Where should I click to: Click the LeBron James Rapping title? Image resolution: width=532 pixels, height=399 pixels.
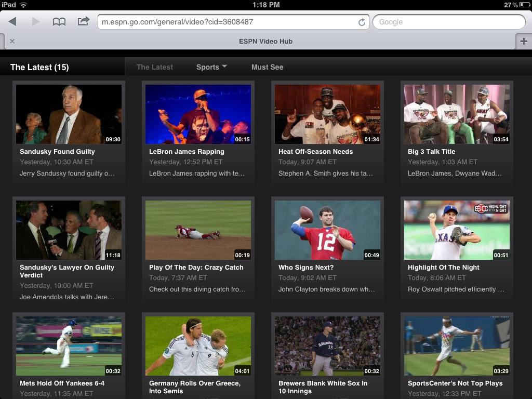point(187,152)
